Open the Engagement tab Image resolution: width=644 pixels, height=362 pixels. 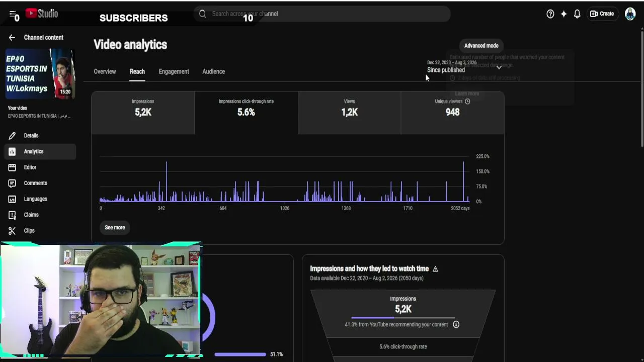click(174, 71)
